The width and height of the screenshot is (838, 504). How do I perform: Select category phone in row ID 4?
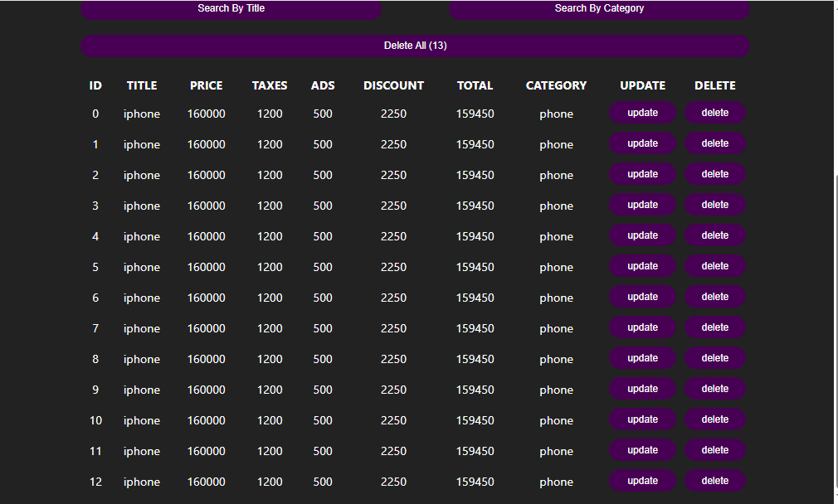pos(556,236)
